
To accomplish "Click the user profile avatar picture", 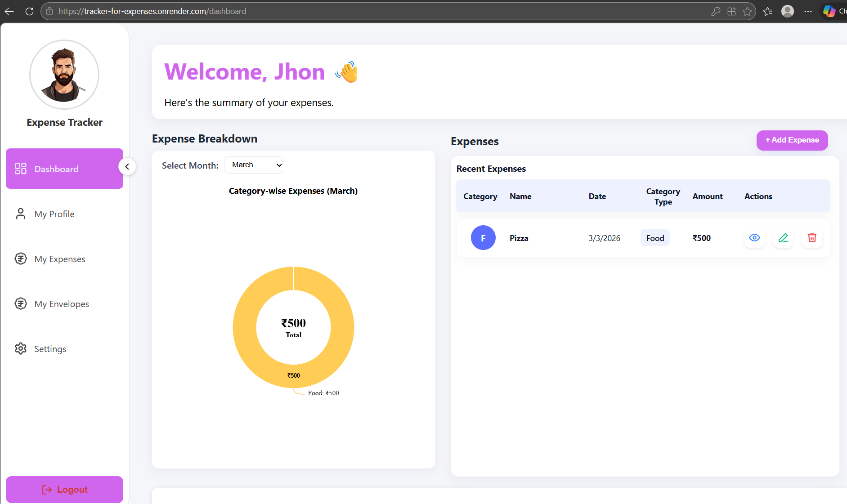I will click(64, 75).
